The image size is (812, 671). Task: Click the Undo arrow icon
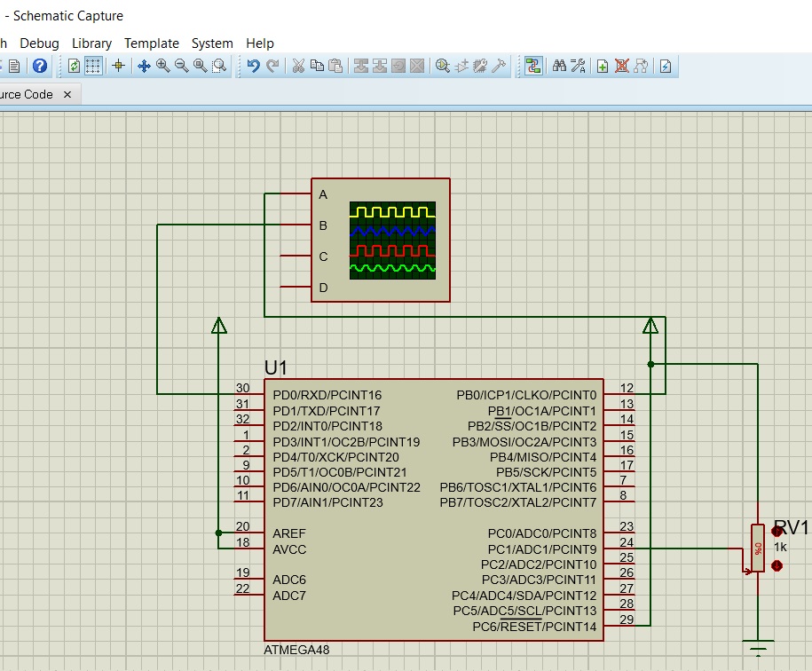click(253, 66)
